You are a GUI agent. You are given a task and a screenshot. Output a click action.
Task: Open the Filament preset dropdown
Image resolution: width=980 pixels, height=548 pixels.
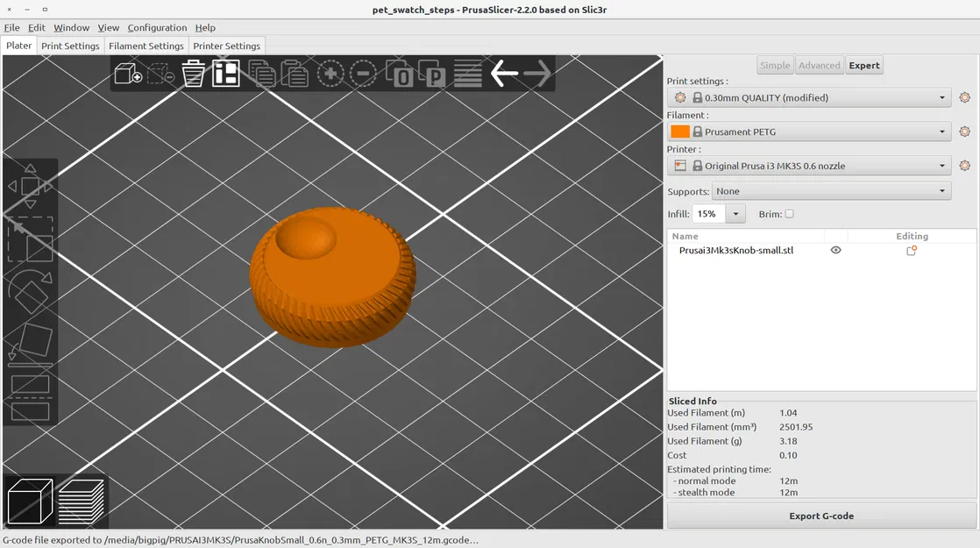pos(809,132)
